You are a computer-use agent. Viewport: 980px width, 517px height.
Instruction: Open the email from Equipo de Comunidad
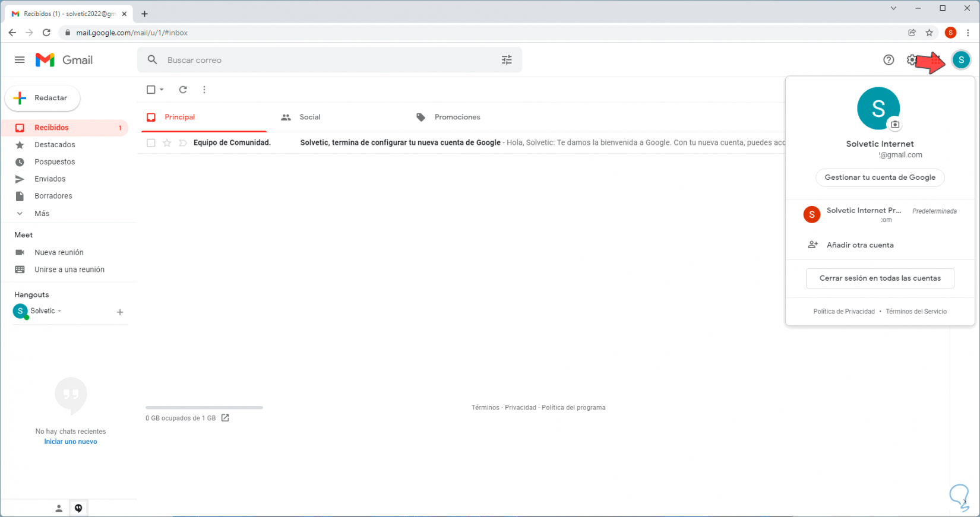(461, 143)
